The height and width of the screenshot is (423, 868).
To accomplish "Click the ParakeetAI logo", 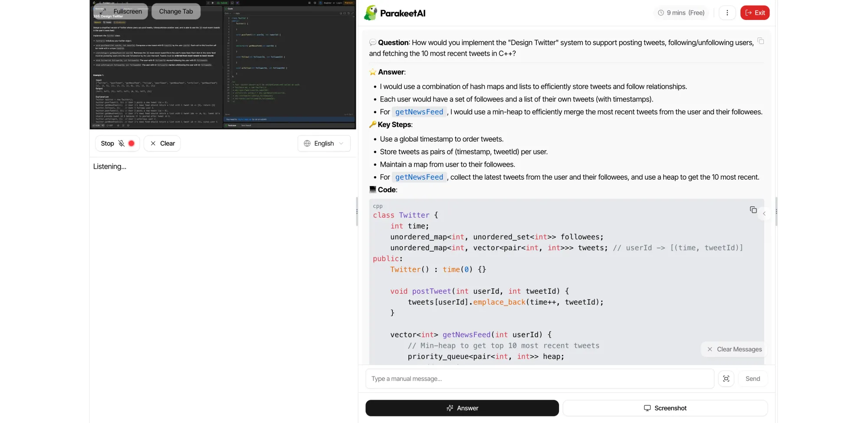I will (x=395, y=13).
